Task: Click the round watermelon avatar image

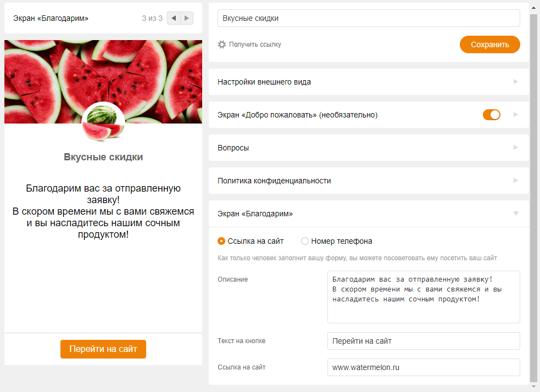Action: 103,122
